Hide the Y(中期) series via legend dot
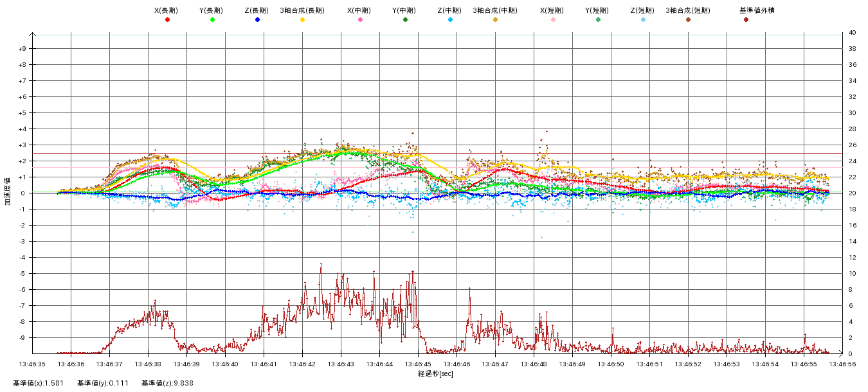 (x=405, y=20)
